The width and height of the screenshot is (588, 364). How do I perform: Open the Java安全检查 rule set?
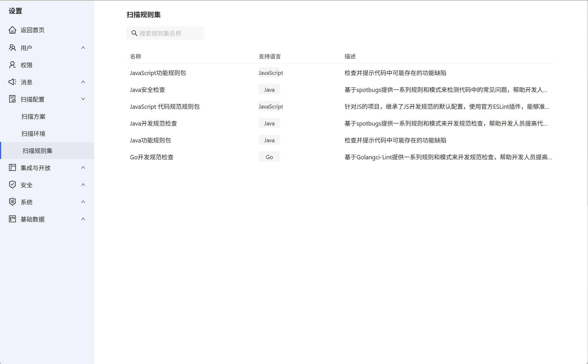[x=147, y=90]
